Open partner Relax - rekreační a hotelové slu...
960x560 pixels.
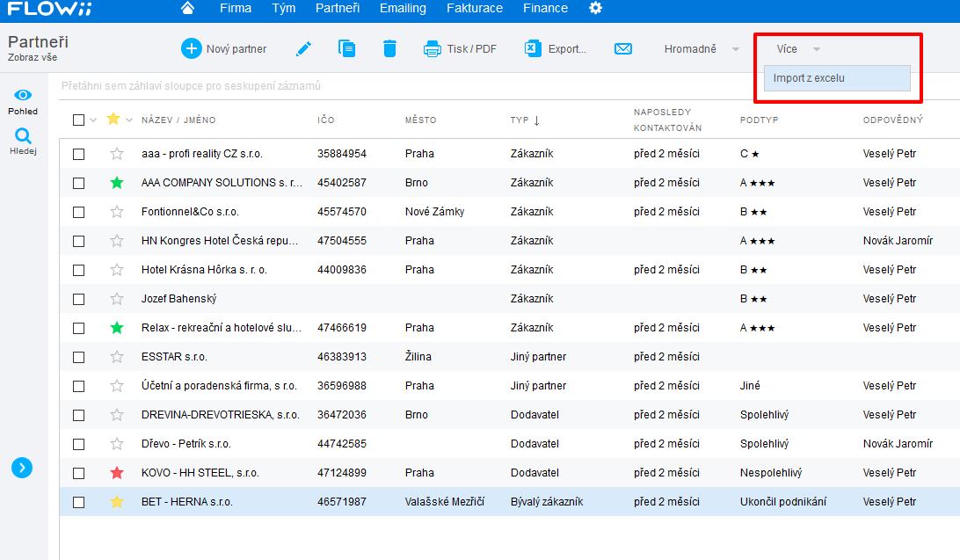(x=221, y=327)
